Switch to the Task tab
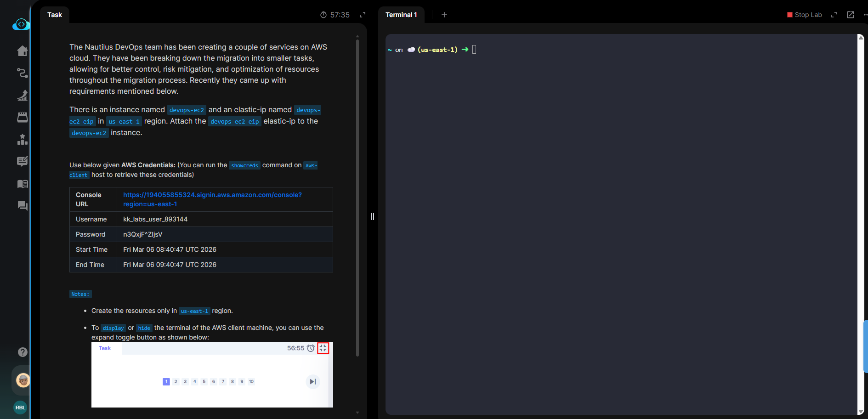 point(55,15)
